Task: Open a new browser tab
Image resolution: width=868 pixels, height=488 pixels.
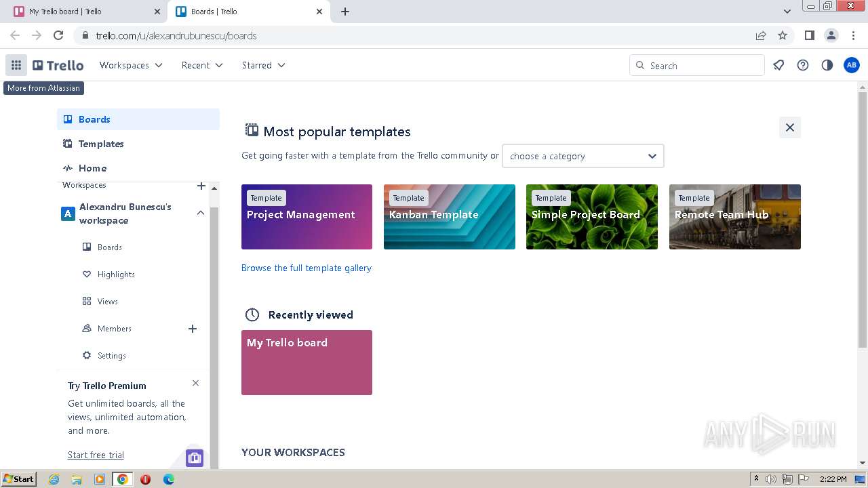Action: pyautogui.click(x=345, y=12)
